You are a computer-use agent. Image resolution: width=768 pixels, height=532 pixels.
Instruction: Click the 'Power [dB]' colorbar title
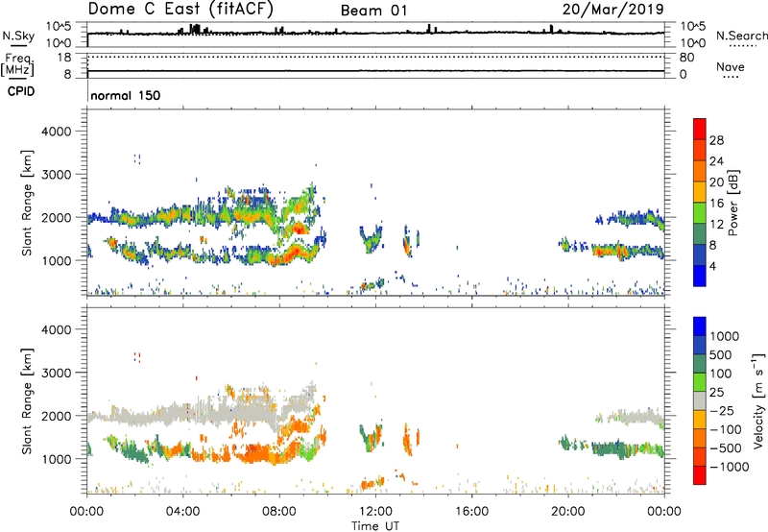coord(733,203)
